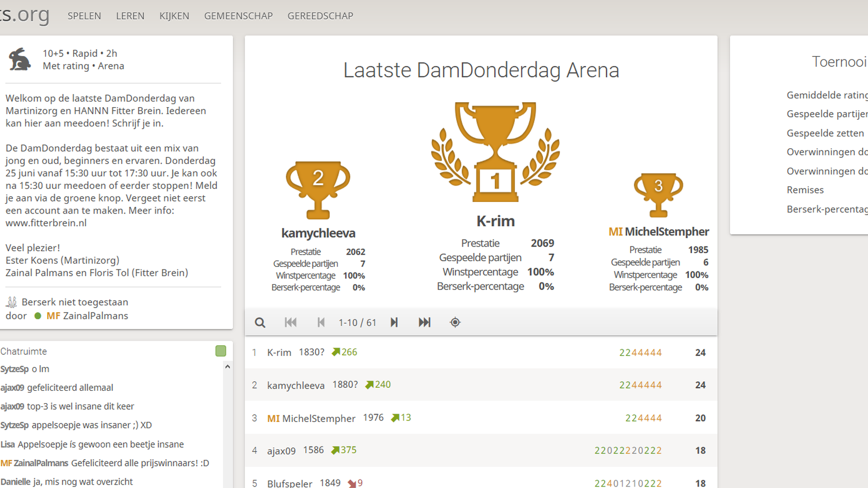Open the SPELEN menu
The image size is (868, 488).
pyautogui.click(x=85, y=16)
